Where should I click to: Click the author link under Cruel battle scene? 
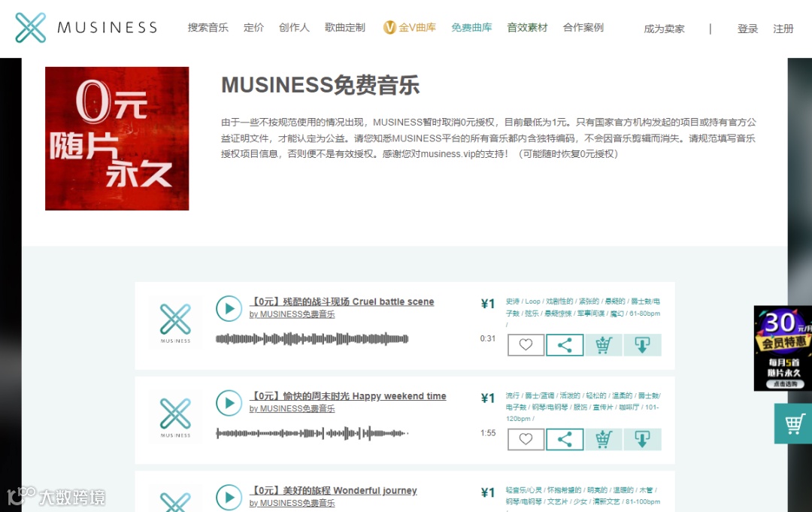(292, 314)
